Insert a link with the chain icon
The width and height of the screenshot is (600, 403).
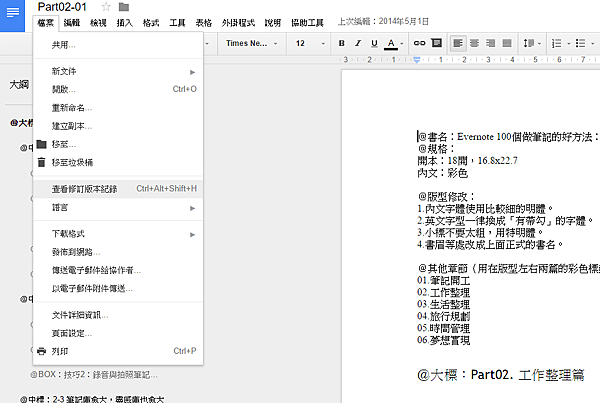[x=419, y=43]
